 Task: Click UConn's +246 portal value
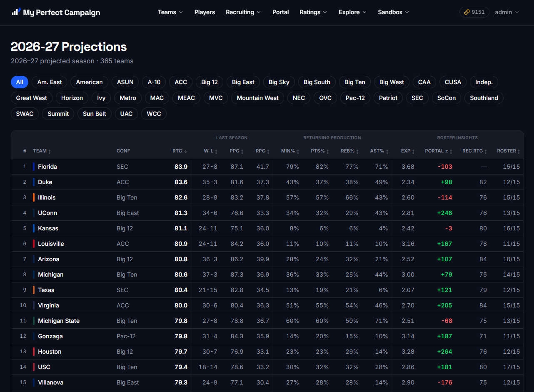pos(444,213)
